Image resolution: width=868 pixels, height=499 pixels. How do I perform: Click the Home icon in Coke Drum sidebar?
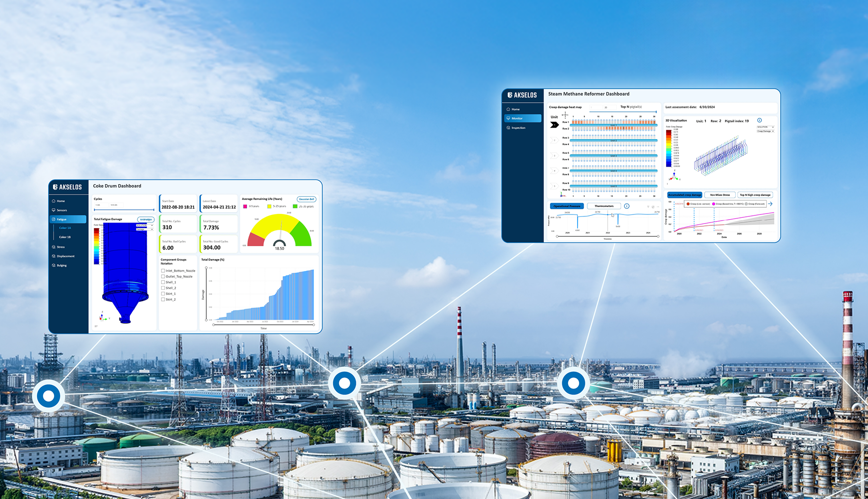tap(54, 201)
